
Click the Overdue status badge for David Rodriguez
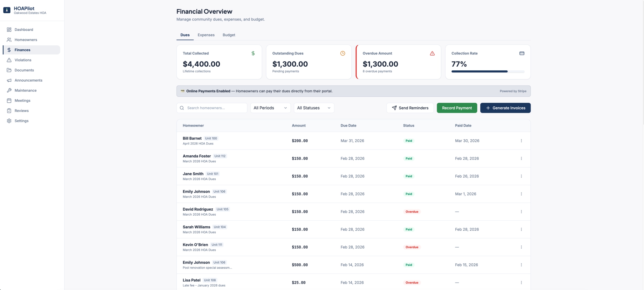(x=412, y=212)
